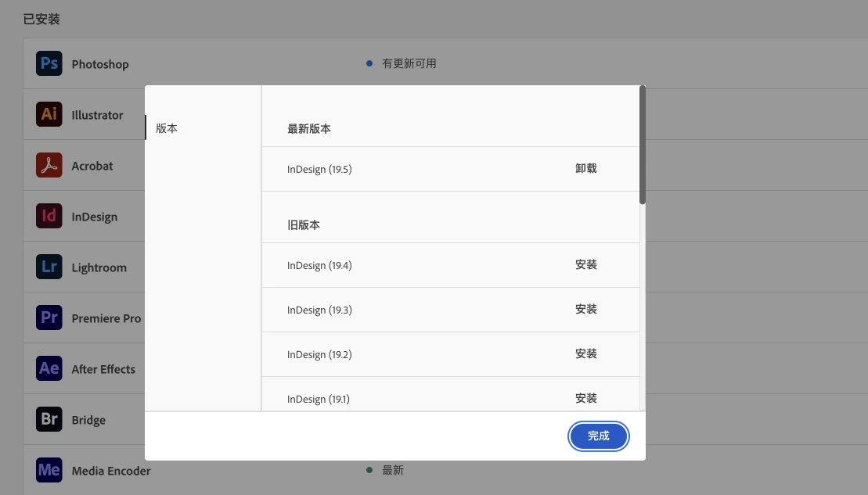Click the Premiere Pro name in installed list
The width and height of the screenshot is (868, 495).
(x=106, y=318)
